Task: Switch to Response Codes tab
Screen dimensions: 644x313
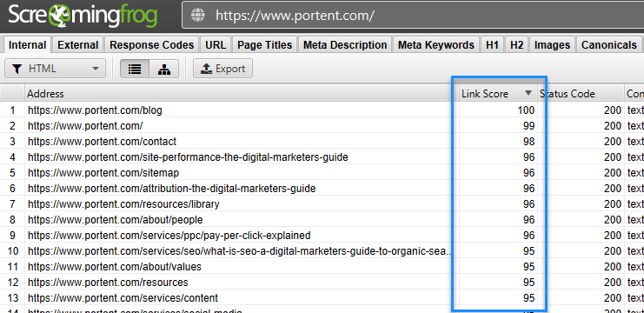Action: (x=151, y=44)
